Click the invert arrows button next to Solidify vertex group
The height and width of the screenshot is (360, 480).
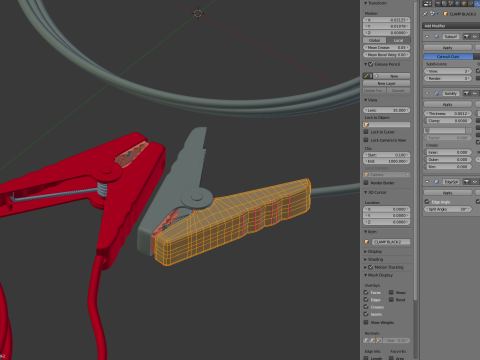pyautogui.click(x=469, y=130)
